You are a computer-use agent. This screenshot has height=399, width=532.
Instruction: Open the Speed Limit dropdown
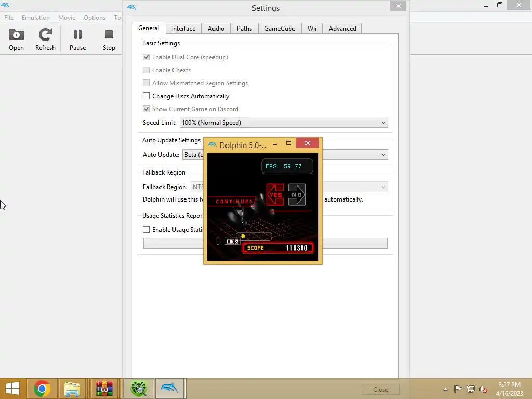click(284, 123)
